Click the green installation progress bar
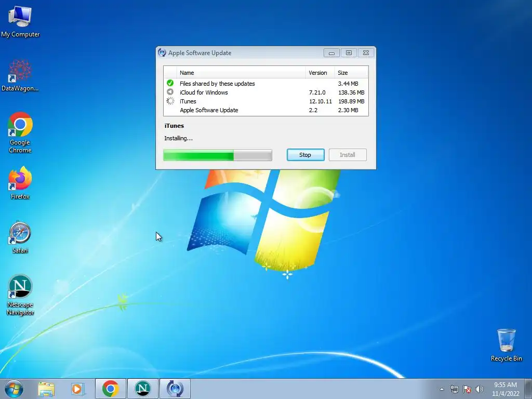Viewport: 532px width, 399px height. (x=218, y=155)
